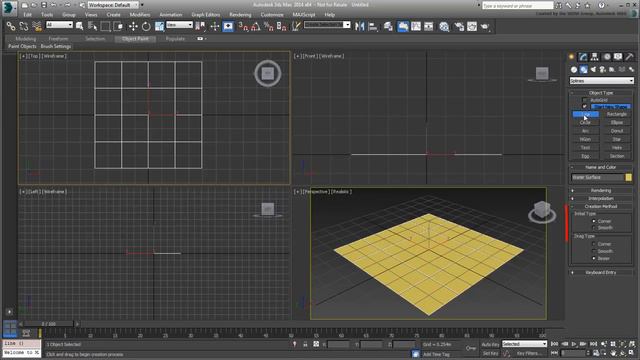
Task: Click the keyword search field
Action: (518, 6)
